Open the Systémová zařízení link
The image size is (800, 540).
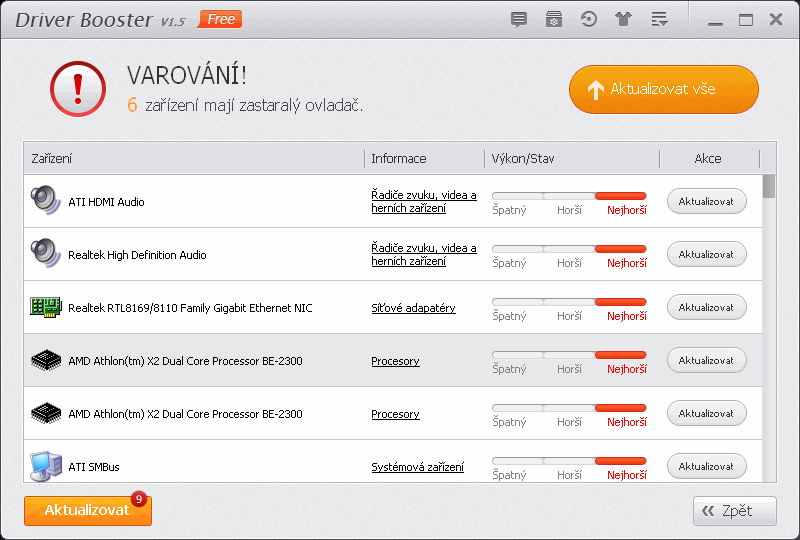(417, 467)
